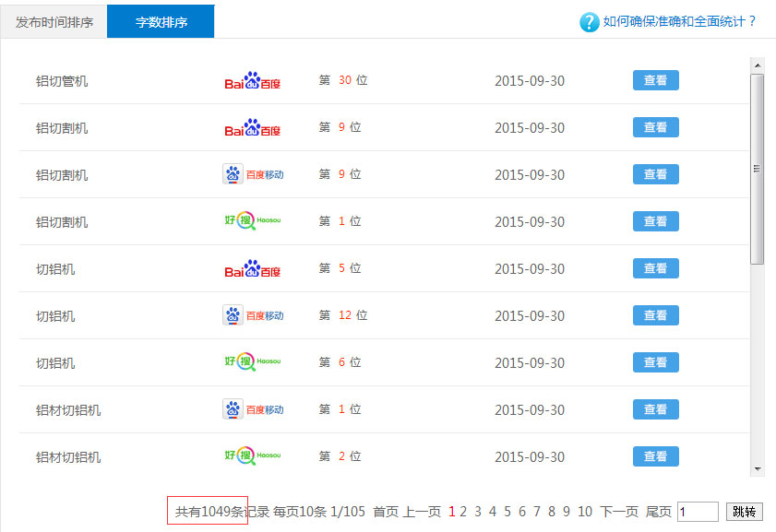
Task: Open the 如何确保准确和全面统计 link
Action: coord(679,21)
